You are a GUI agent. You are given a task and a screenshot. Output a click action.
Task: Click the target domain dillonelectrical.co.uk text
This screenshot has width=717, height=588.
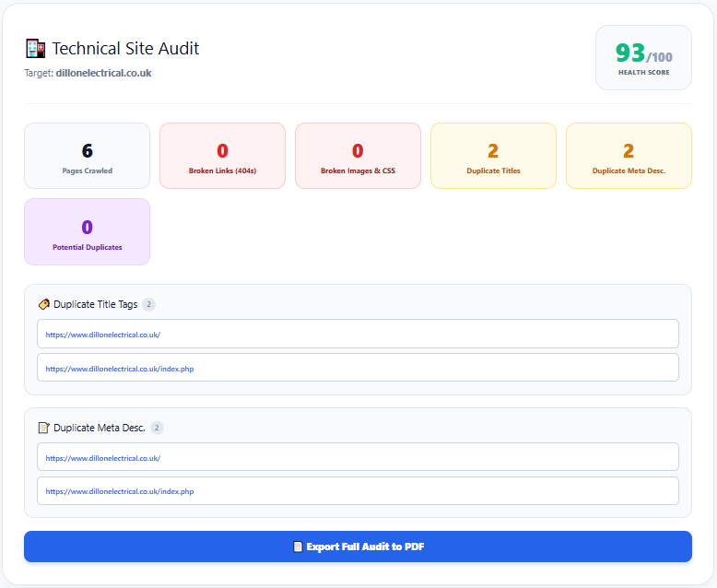click(x=103, y=73)
